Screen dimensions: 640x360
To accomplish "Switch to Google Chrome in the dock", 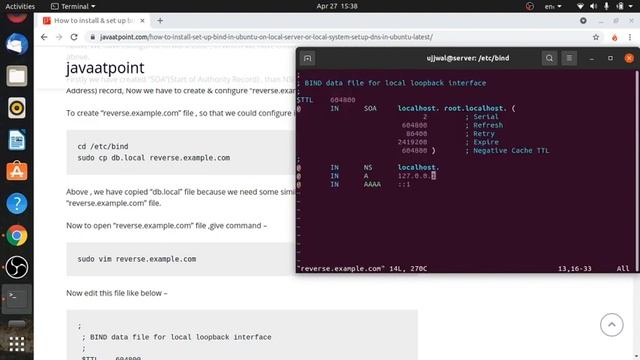I will [17, 236].
